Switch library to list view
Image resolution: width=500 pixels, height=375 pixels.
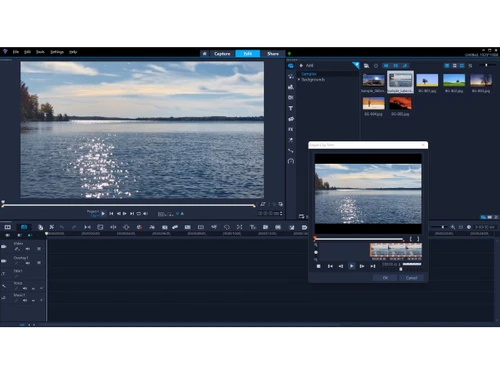coord(454,66)
